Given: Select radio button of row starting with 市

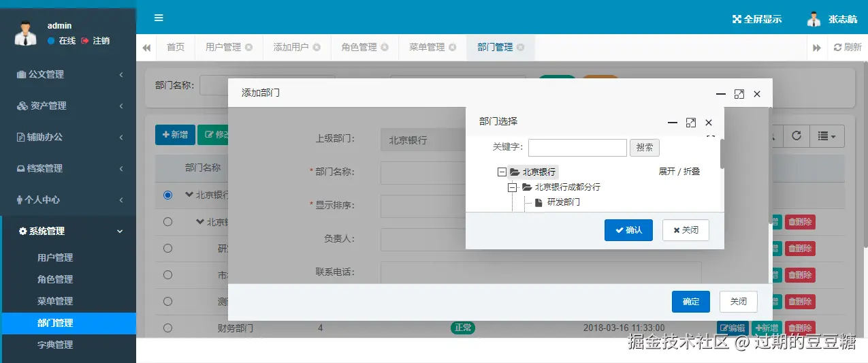Looking at the screenshot, I should [168, 274].
